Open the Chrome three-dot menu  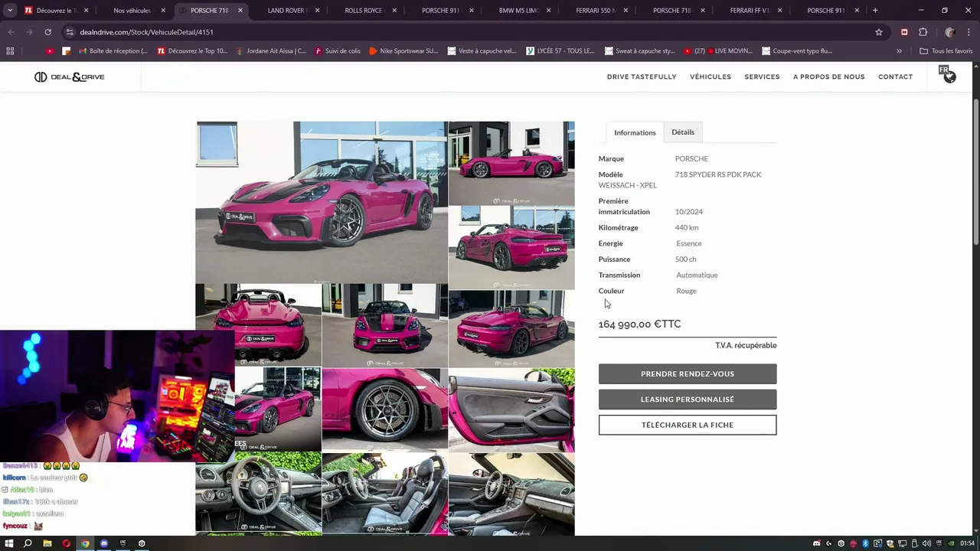point(968,32)
